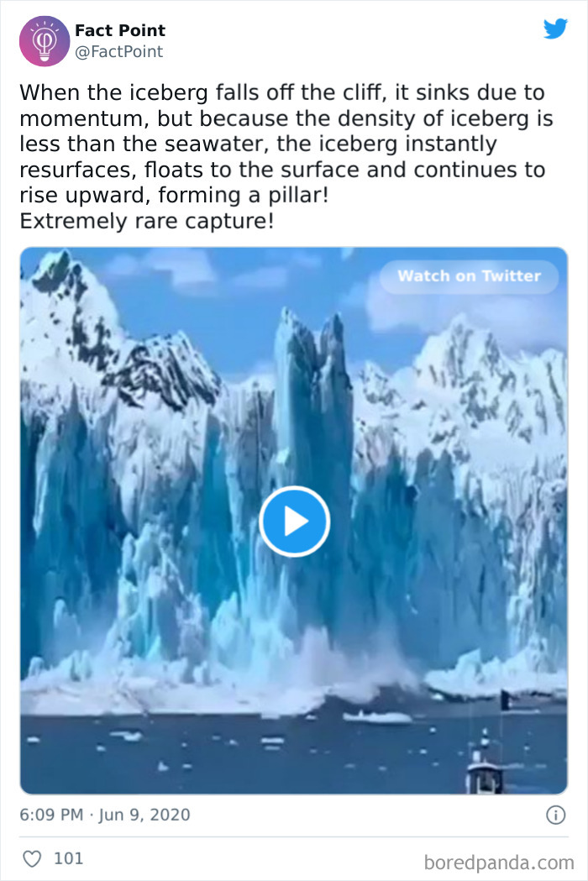Click the tall ice pillar in the video

[312, 449]
